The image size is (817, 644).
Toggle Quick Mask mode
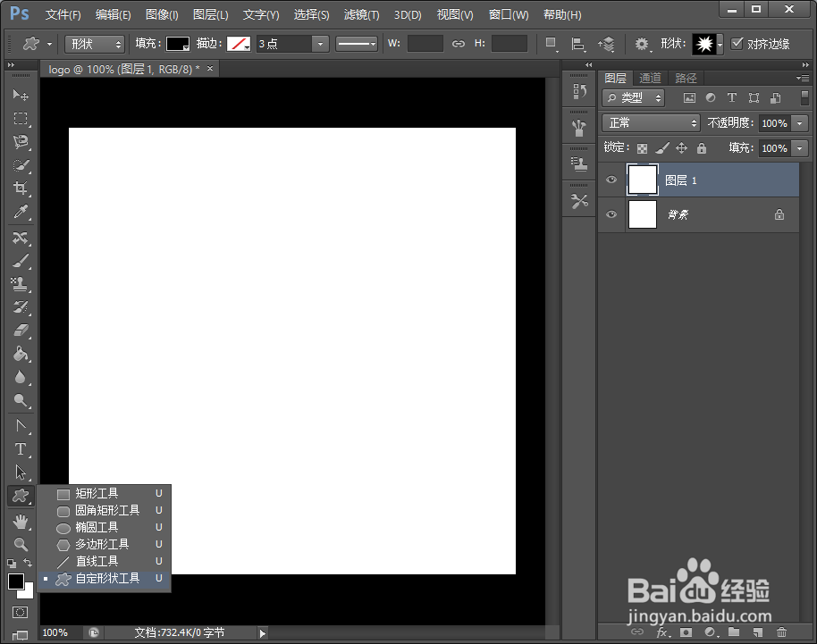(x=20, y=612)
